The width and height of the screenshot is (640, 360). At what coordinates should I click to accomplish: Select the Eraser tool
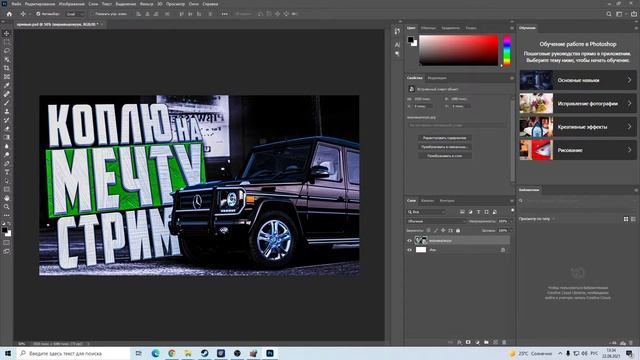[7, 129]
